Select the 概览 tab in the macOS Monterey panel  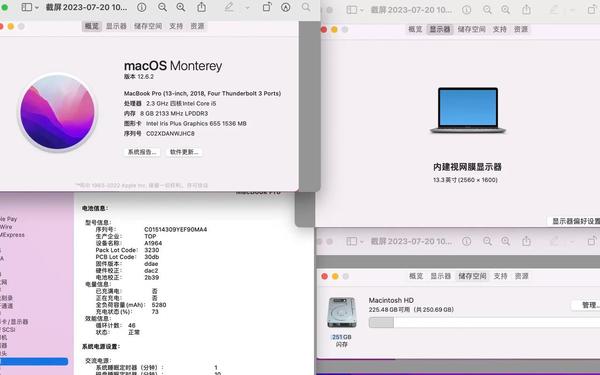pos(91,26)
